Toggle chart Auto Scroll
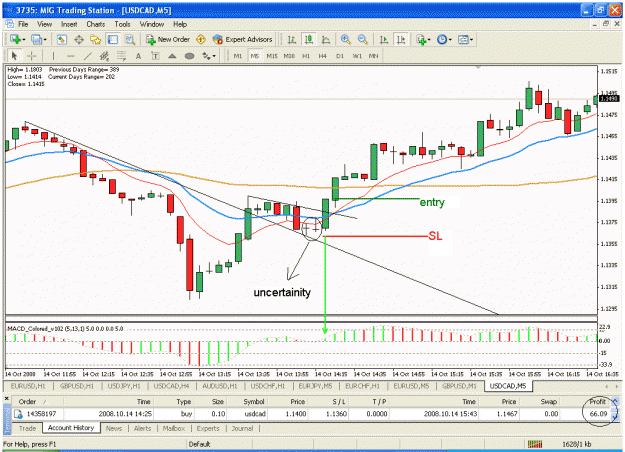 pyautogui.click(x=384, y=39)
